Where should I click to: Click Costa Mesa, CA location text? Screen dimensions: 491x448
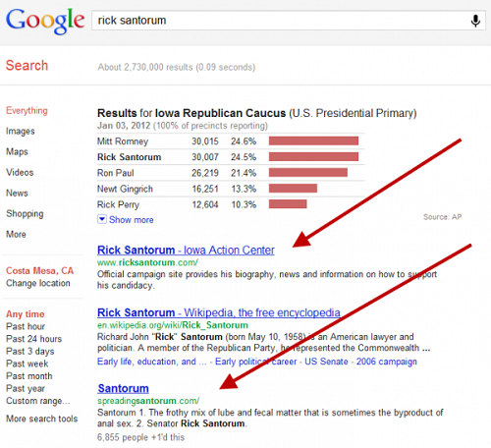(39, 271)
